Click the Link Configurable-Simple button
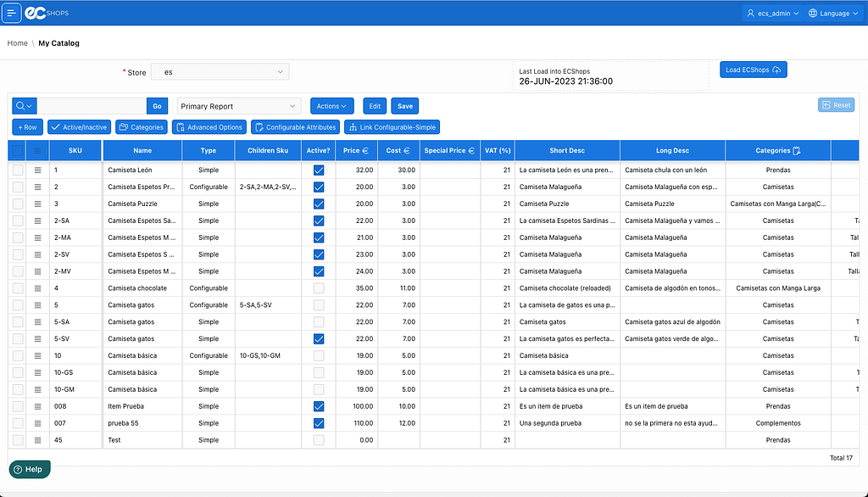This screenshot has width=868, height=497. (392, 127)
